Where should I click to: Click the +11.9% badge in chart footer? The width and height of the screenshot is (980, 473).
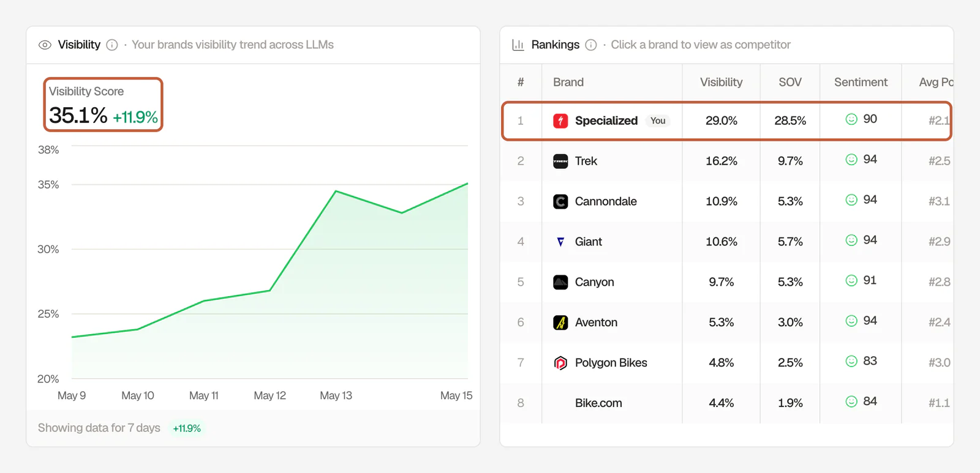(x=187, y=428)
